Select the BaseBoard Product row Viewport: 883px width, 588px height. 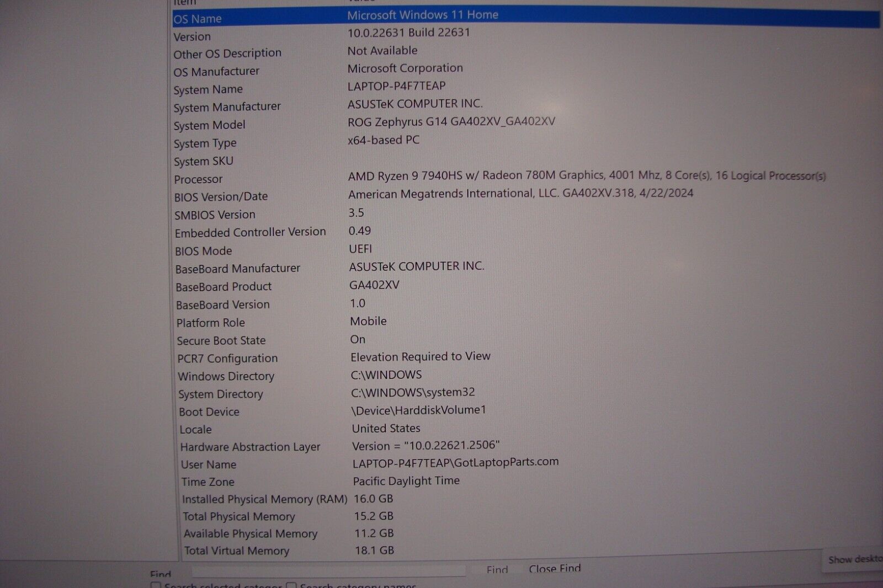point(526,286)
